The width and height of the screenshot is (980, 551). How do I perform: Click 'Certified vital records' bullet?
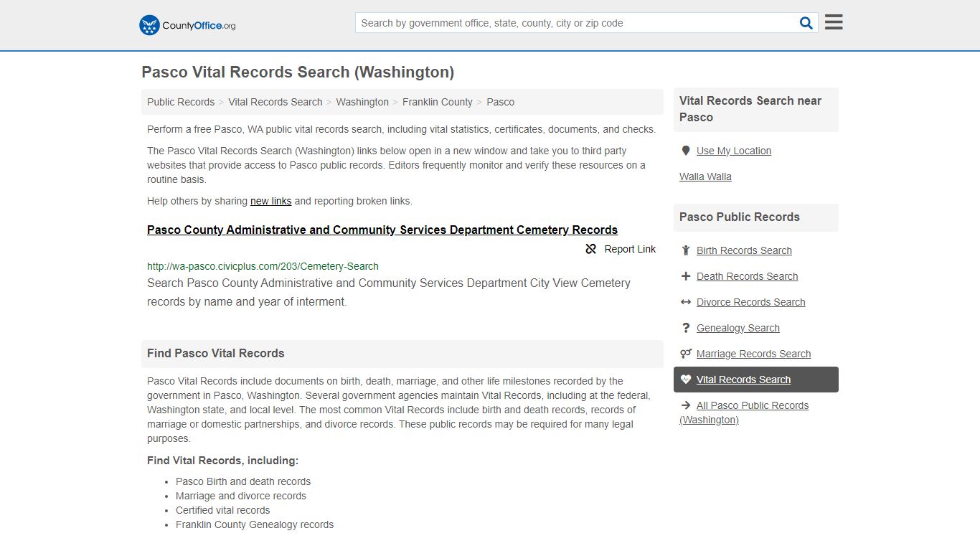[223, 510]
